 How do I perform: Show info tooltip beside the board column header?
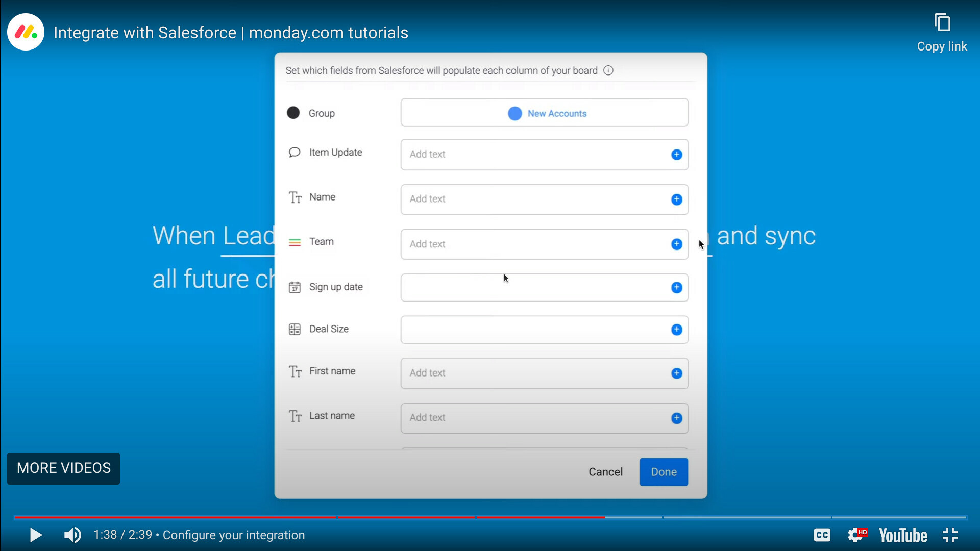pyautogui.click(x=608, y=70)
